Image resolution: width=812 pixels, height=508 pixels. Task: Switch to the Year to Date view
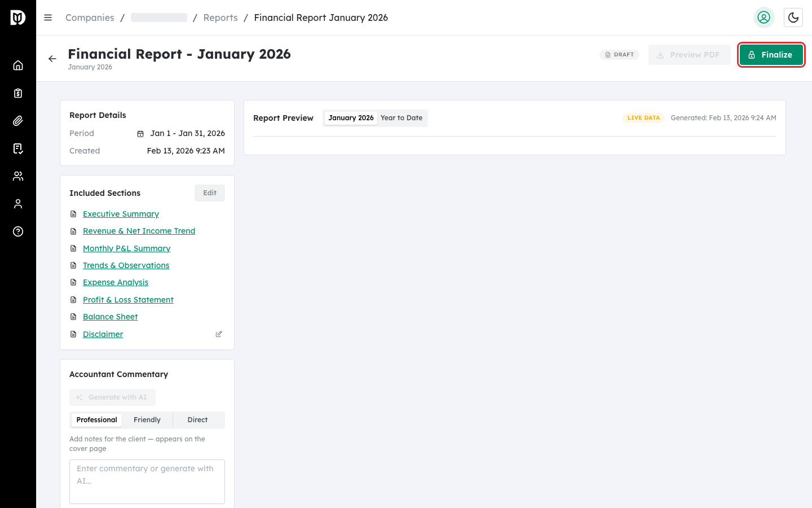(401, 118)
